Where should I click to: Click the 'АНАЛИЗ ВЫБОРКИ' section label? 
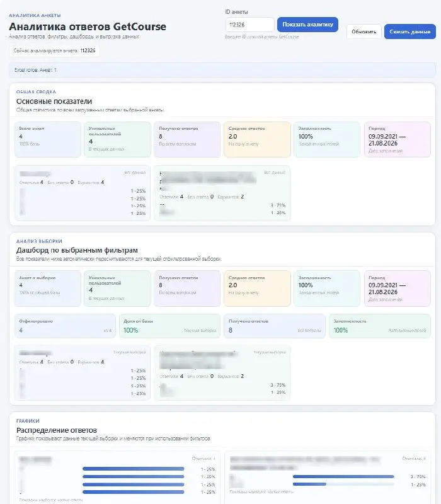click(x=39, y=241)
